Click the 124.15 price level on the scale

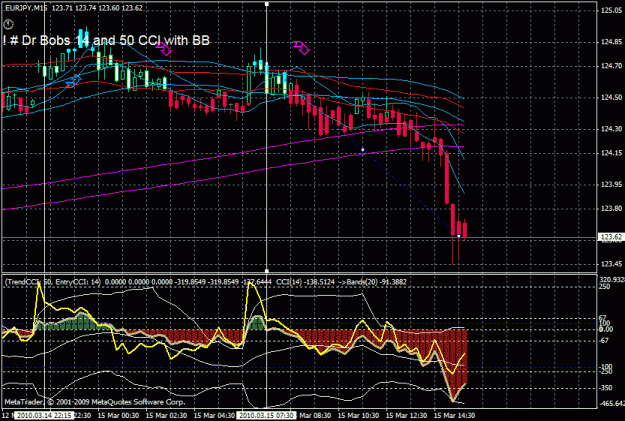[x=611, y=153]
